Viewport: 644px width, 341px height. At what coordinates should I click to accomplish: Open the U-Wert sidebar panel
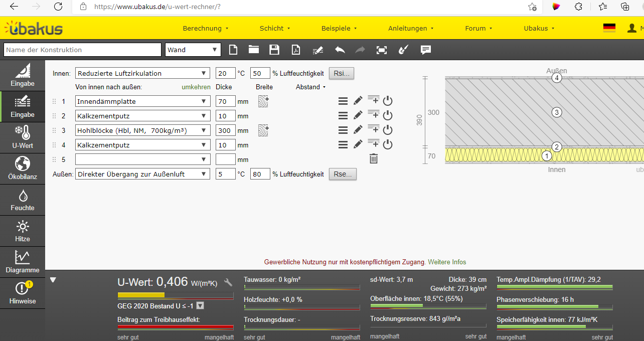[x=23, y=138]
